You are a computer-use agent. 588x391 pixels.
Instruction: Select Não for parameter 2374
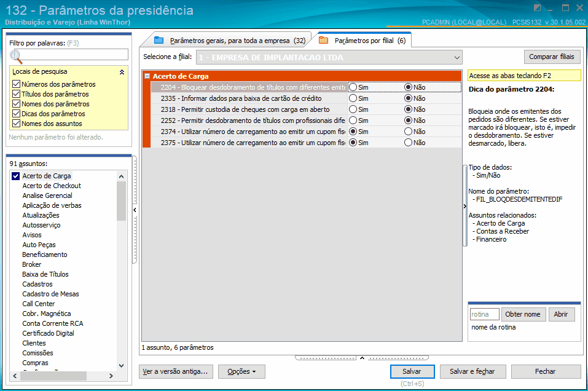[x=409, y=132]
